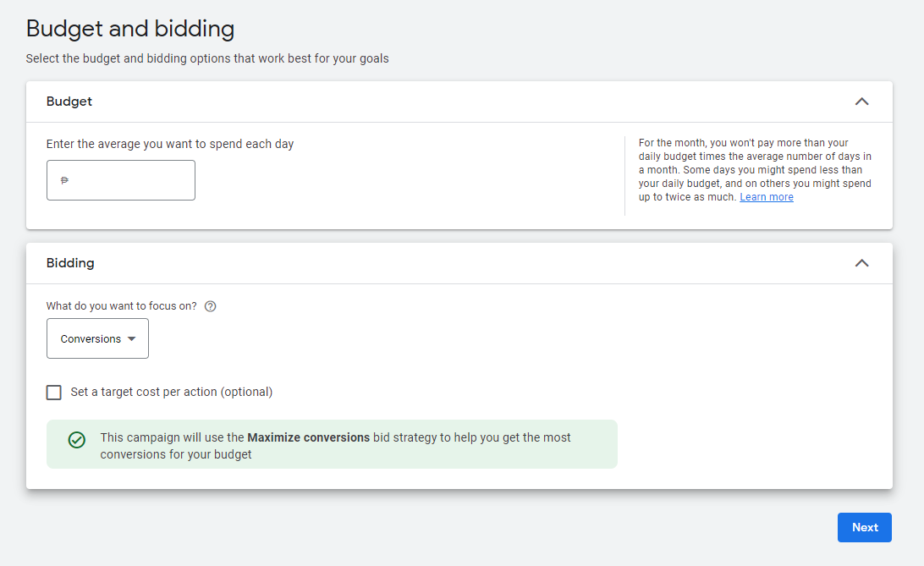Screen dimensions: 924x566
Task: Click the Budget section header title
Action: [x=69, y=102]
